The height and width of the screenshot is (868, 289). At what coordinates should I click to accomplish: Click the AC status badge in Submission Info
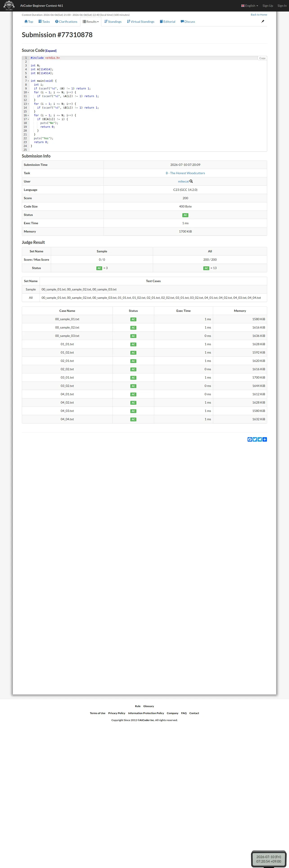click(x=185, y=215)
